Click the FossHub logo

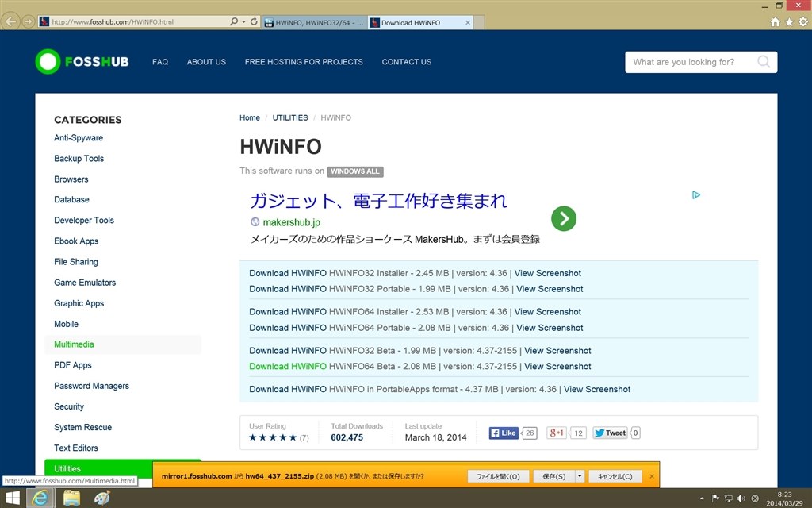click(82, 62)
